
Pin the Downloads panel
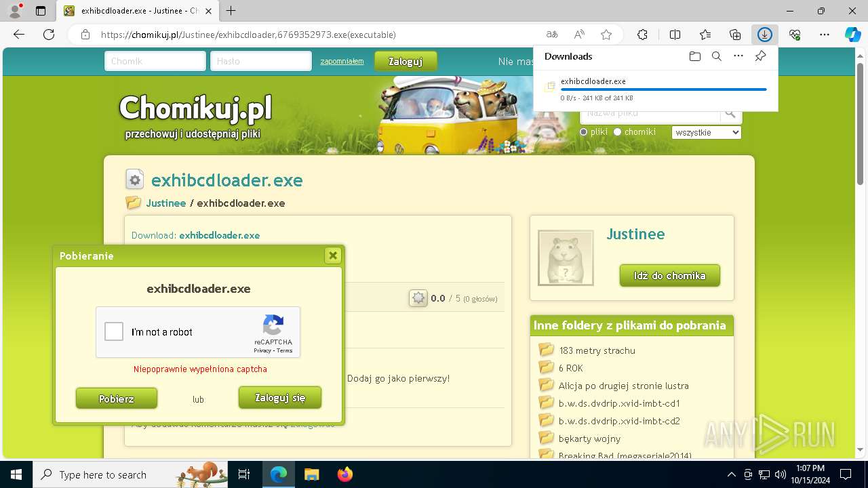[x=760, y=56]
